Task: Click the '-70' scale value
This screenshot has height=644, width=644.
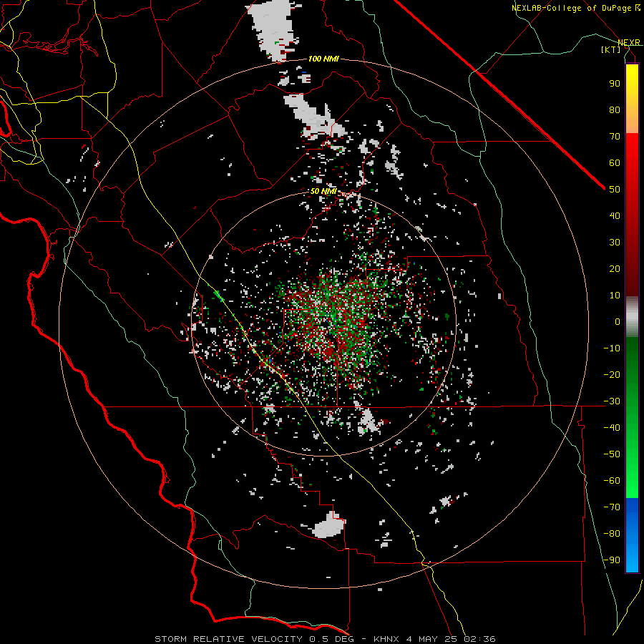Action: tap(612, 507)
